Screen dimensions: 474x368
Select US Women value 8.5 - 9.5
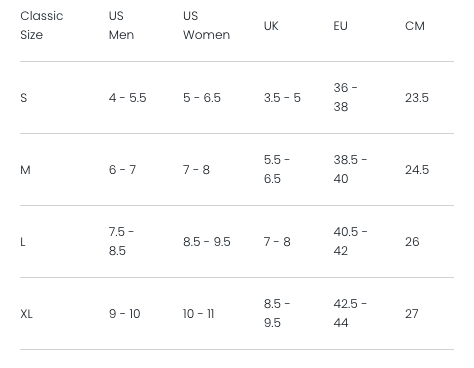click(x=207, y=242)
